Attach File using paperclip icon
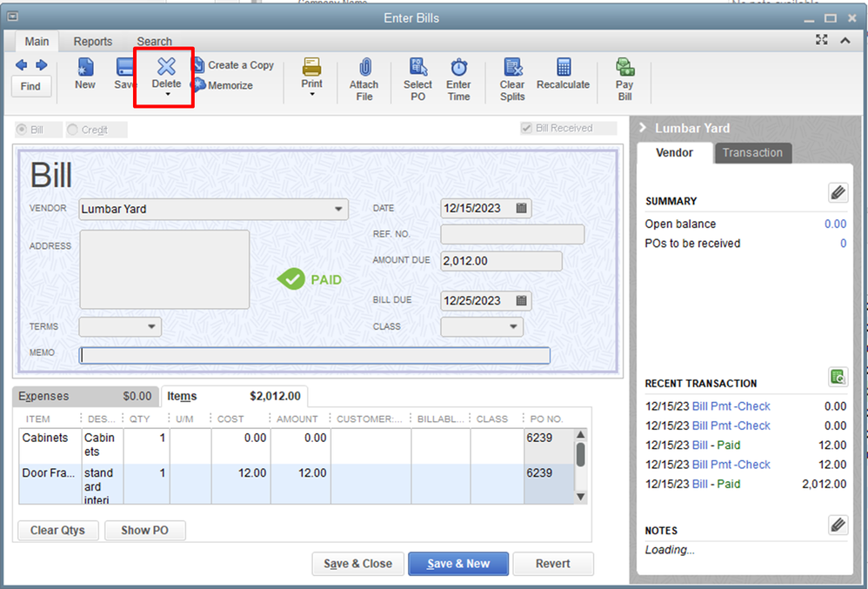This screenshot has width=868, height=589. point(364,79)
